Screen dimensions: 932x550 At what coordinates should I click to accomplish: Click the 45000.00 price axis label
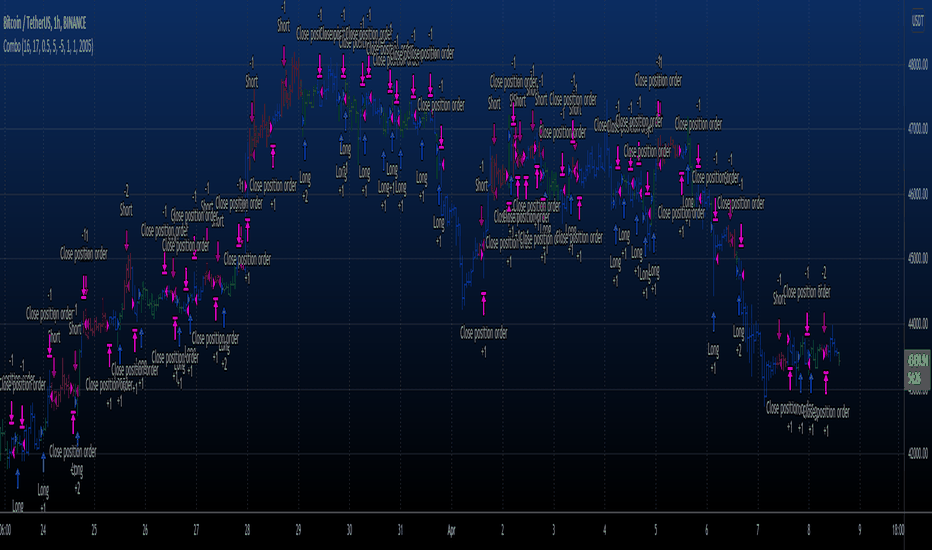(918, 259)
